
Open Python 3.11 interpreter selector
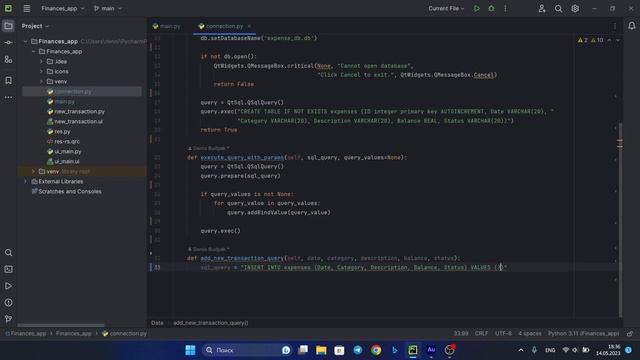(583, 333)
